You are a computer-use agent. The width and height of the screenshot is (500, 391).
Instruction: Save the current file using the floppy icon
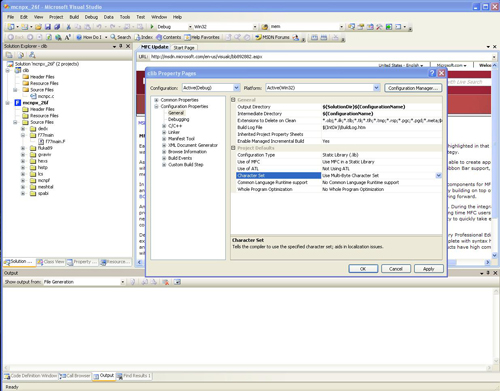(x=48, y=27)
